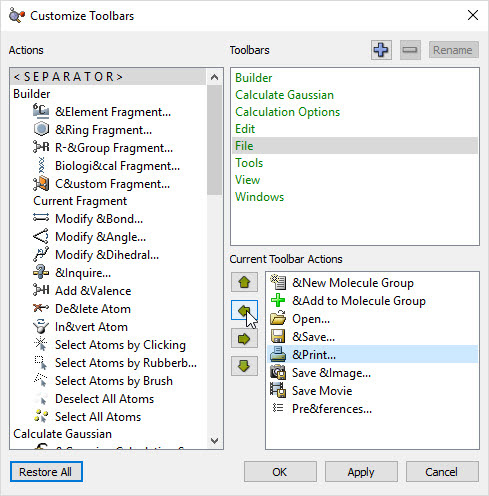This screenshot has height=496, width=489.
Task: Click the Rename toolbar button
Action: click(454, 50)
